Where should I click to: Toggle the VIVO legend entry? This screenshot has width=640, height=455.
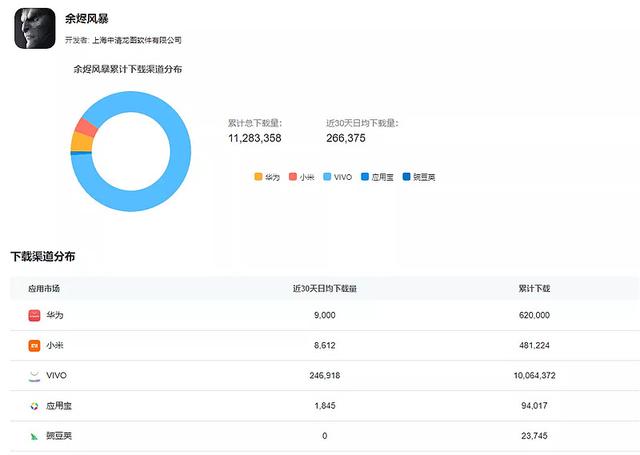coord(337,177)
